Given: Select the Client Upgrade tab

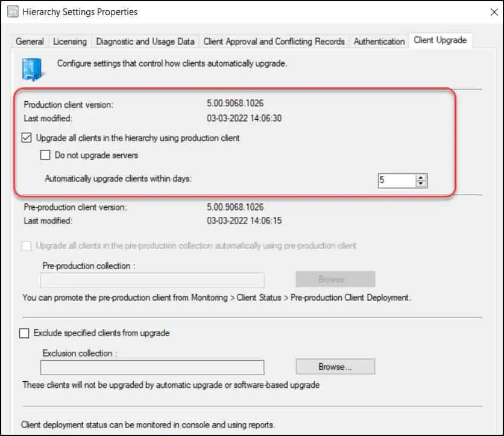Looking at the screenshot, I should pyautogui.click(x=440, y=40).
